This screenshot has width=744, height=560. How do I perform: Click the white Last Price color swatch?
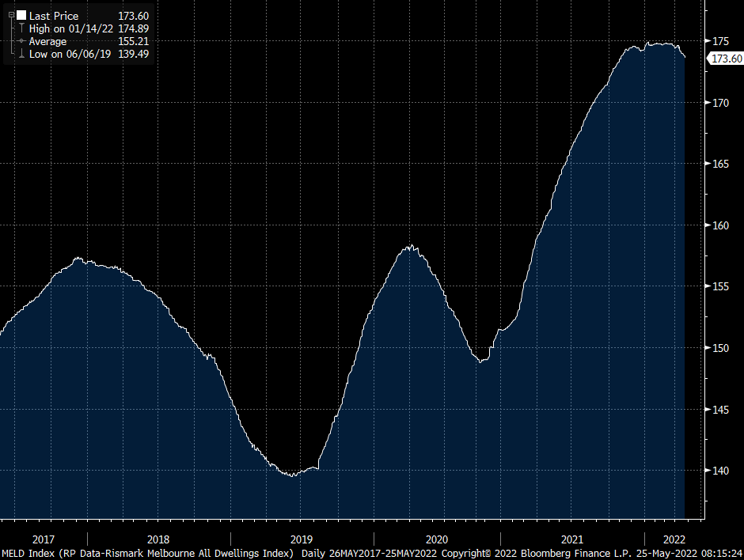coord(21,16)
